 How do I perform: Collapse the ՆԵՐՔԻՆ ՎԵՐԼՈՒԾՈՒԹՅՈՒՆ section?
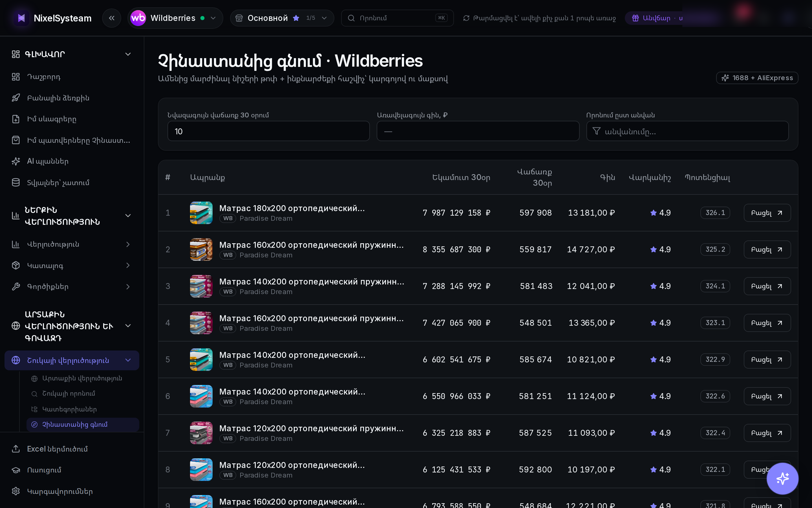click(x=128, y=216)
